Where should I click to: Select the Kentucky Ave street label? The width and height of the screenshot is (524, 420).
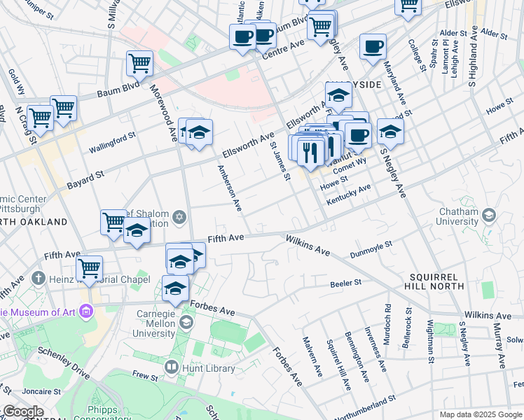349,195
